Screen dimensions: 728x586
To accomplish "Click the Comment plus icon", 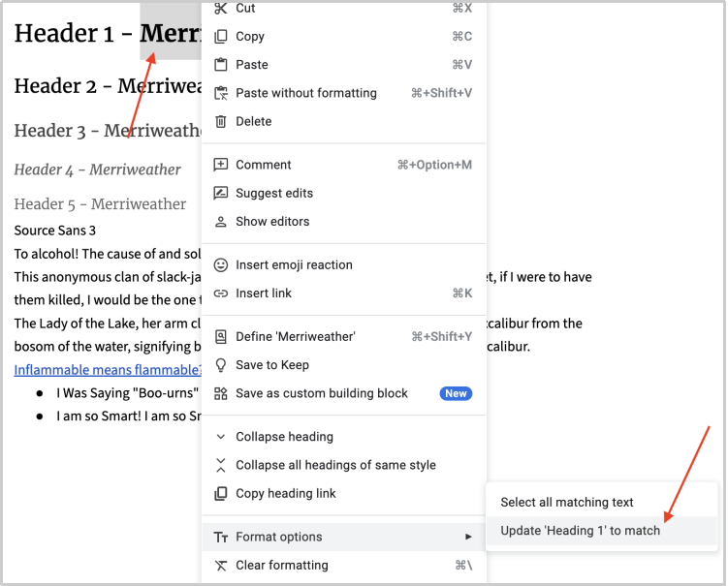I will [x=221, y=165].
